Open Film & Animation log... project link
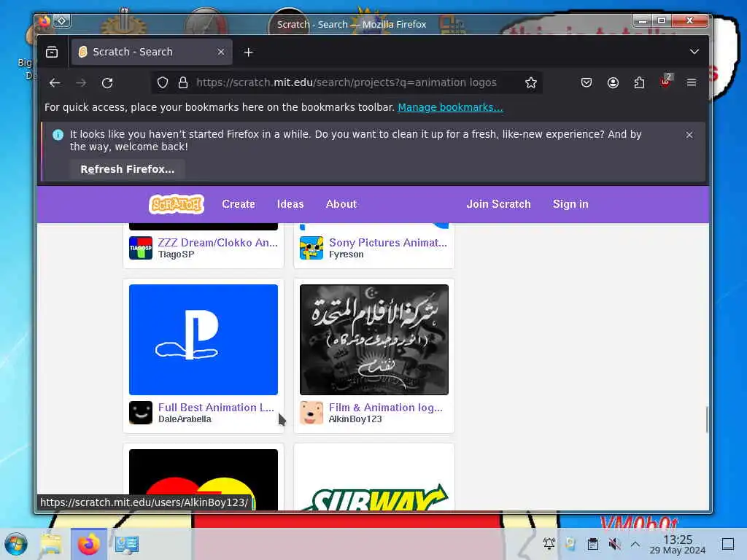747x560 pixels. point(386,408)
